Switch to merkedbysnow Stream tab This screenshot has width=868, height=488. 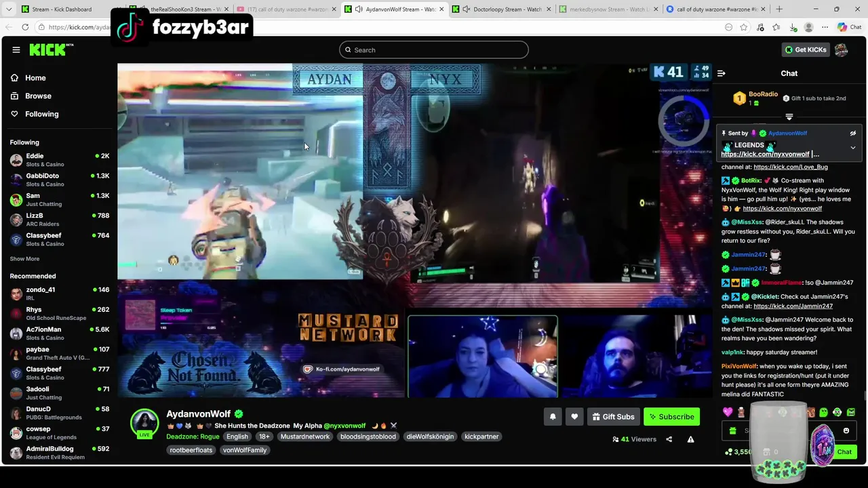(608, 9)
